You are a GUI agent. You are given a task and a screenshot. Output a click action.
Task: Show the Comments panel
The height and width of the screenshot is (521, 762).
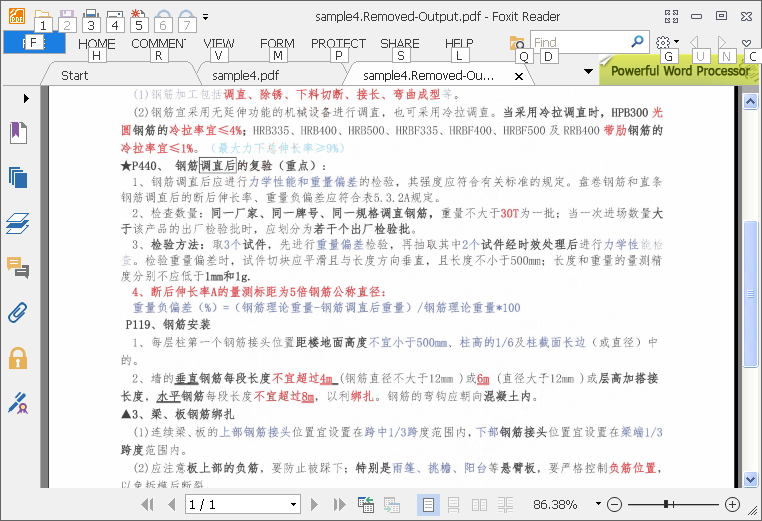(17, 267)
